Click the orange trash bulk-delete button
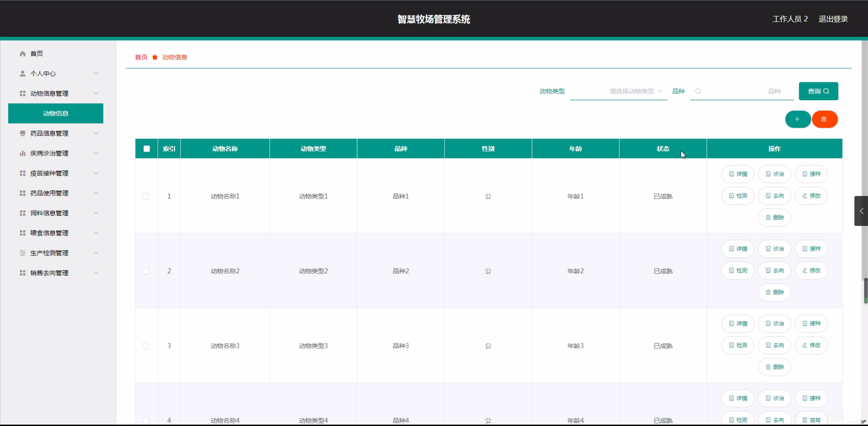 (824, 119)
